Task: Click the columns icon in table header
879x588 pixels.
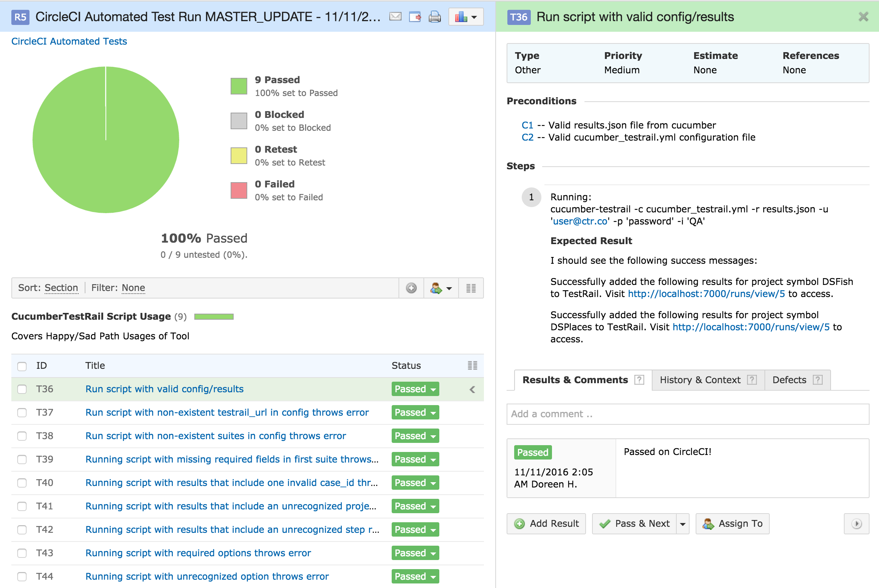Action: [472, 365]
